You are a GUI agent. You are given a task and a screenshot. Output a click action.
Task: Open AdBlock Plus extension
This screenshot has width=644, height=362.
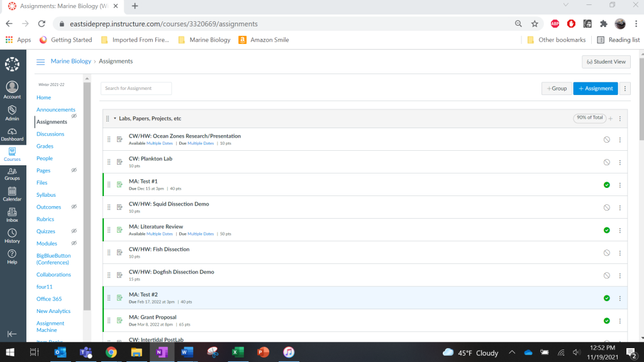tap(555, 24)
